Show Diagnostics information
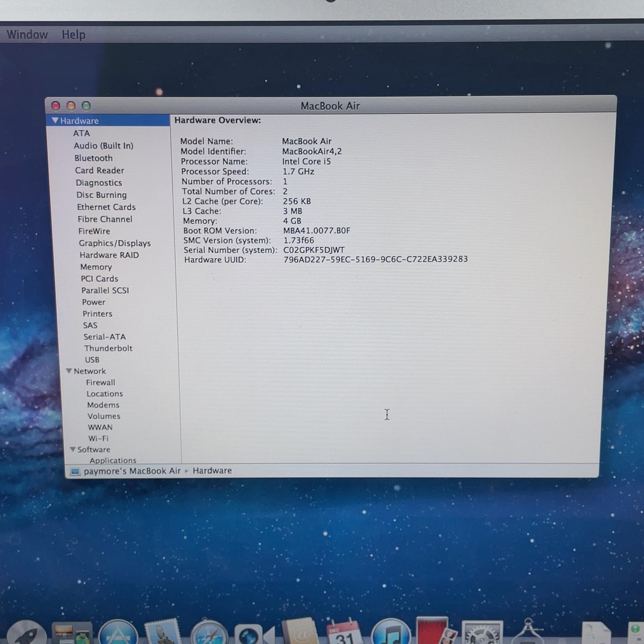 99,182
